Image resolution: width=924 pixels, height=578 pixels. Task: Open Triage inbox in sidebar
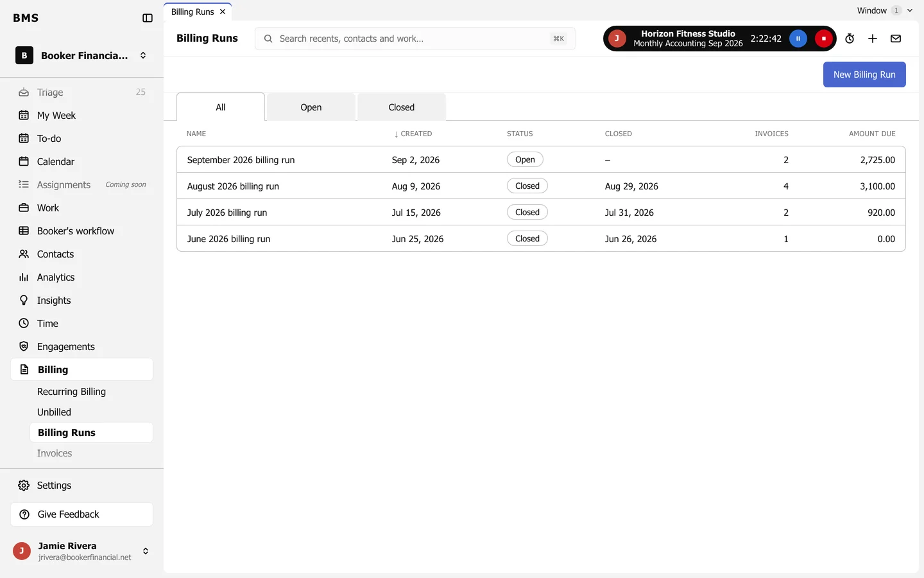tap(81, 92)
